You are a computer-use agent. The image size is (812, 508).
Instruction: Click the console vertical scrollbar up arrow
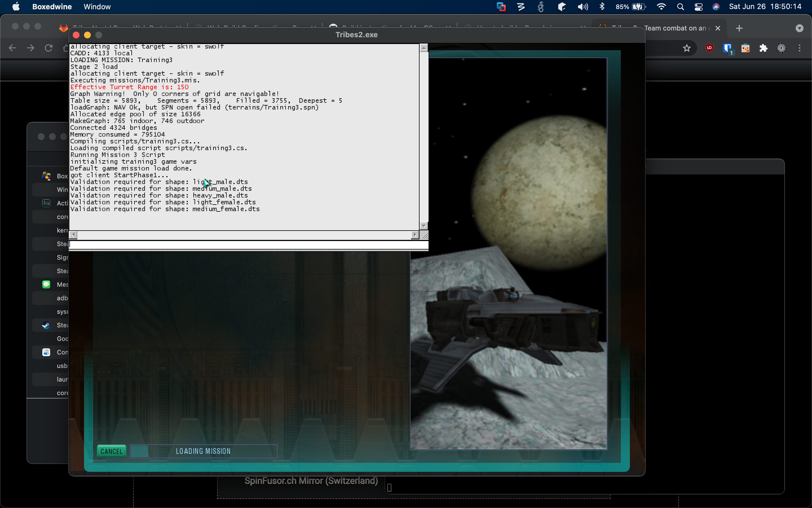pos(424,48)
